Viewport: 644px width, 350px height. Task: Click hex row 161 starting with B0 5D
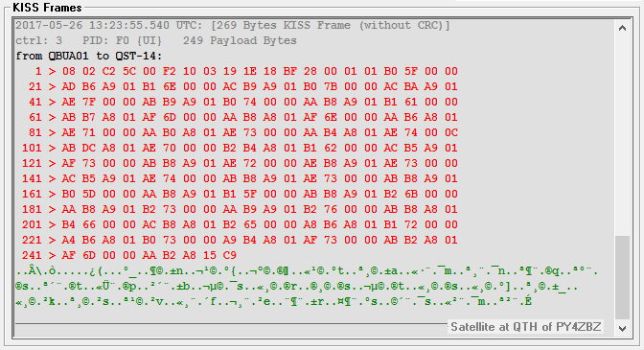240,194
